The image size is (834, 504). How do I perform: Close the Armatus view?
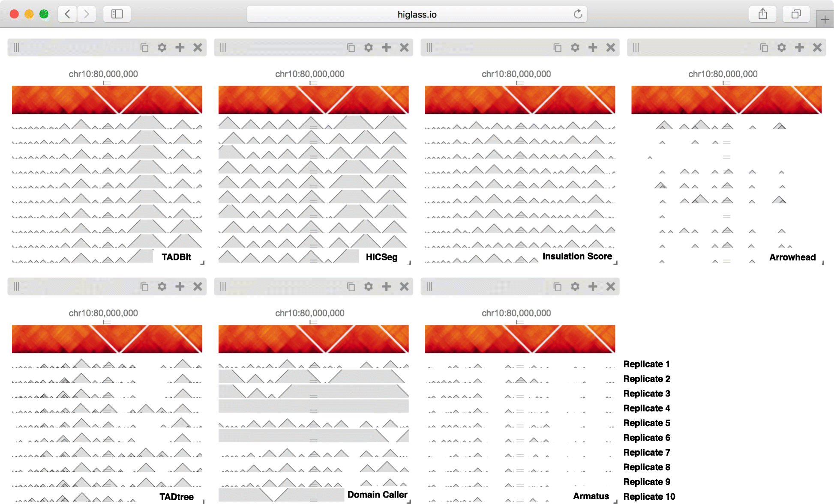(611, 286)
